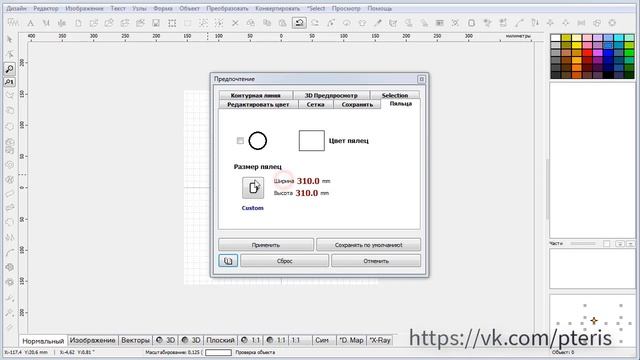Click the last icon in top toolbar

click(612, 23)
